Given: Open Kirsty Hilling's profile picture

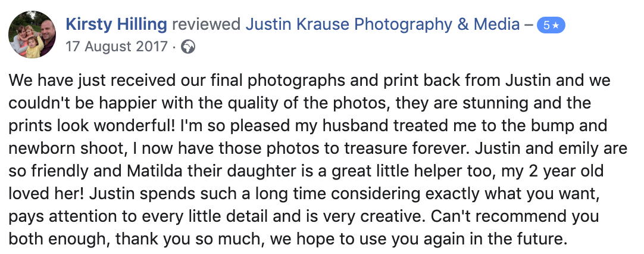Looking at the screenshot, I should (x=32, y=34).
